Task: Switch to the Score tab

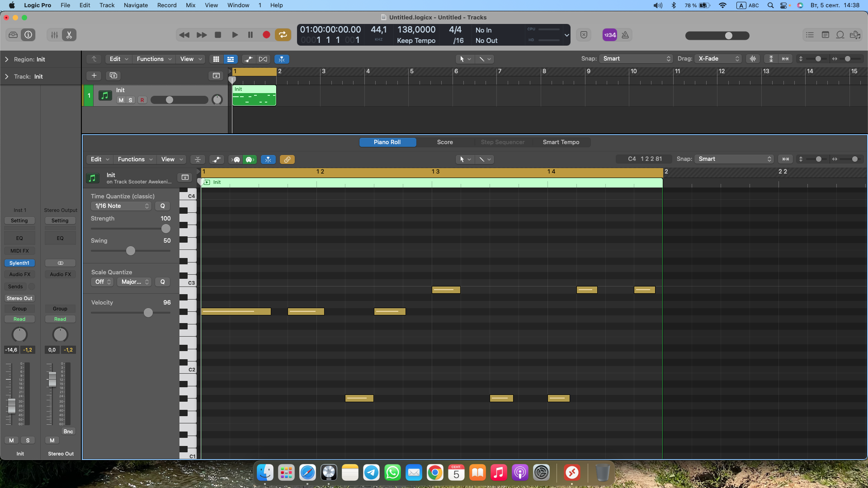Action: pyautogui.click(x=444, y=142)
